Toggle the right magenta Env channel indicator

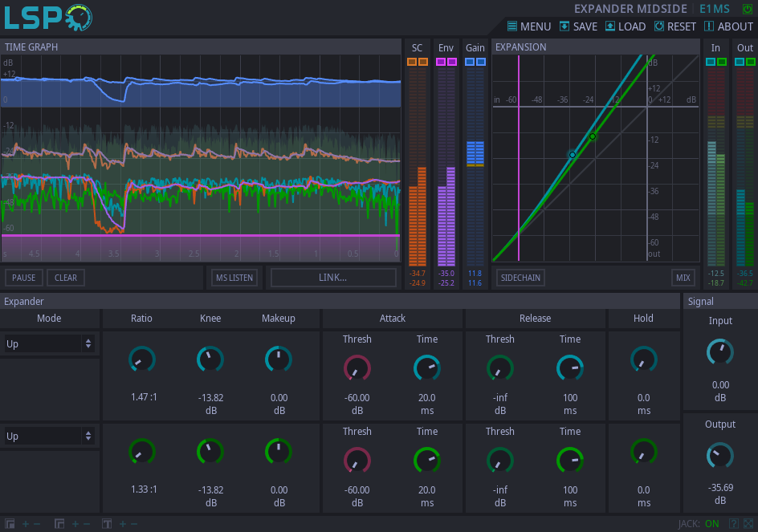(452, 62)
